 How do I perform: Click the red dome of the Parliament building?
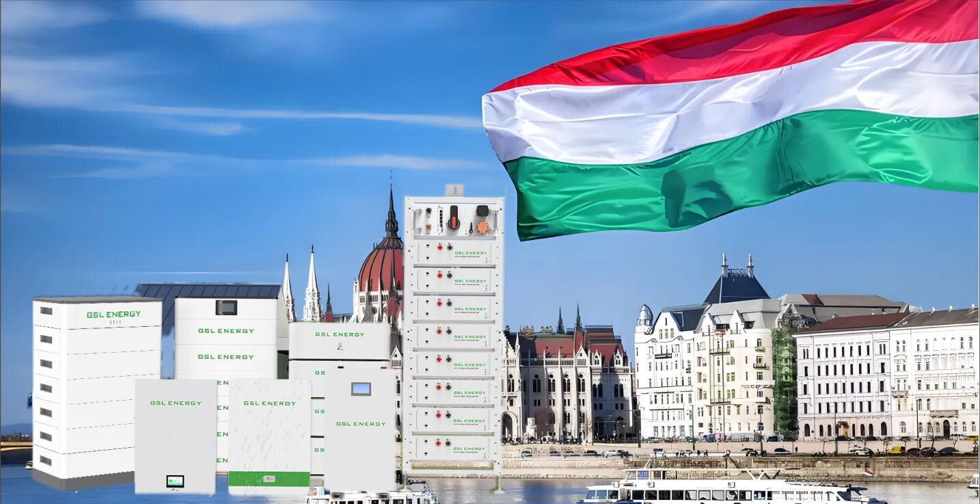381,268
